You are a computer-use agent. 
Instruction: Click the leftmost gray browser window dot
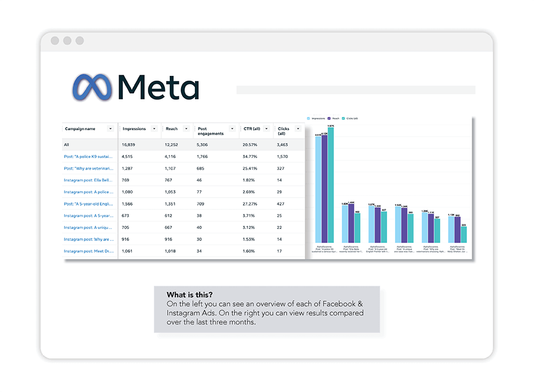point(54,40)
